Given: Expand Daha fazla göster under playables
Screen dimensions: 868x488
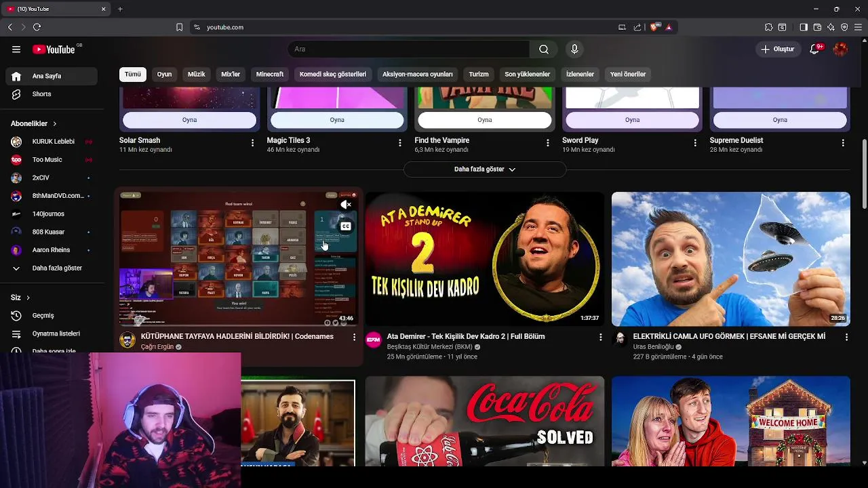Looking at the screenshot, I should [x=485, y=169].
